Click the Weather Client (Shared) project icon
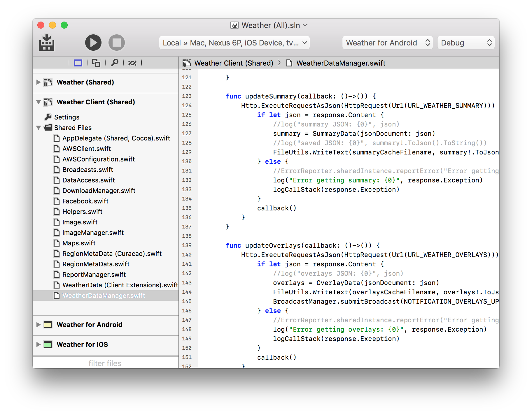 [x=48, y=102]
